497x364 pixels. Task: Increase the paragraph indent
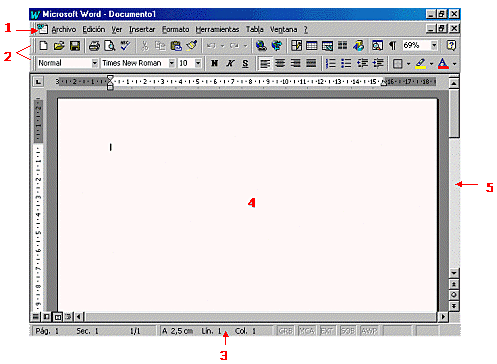378,63
